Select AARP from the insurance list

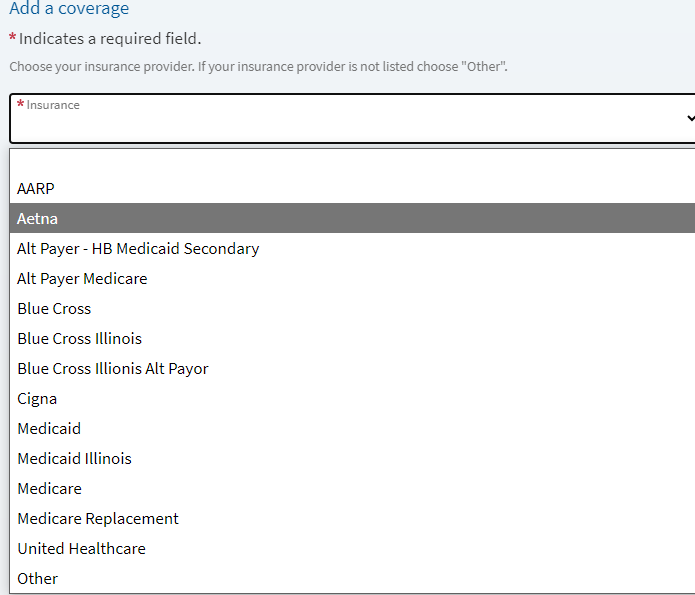(x=352, y=188)
